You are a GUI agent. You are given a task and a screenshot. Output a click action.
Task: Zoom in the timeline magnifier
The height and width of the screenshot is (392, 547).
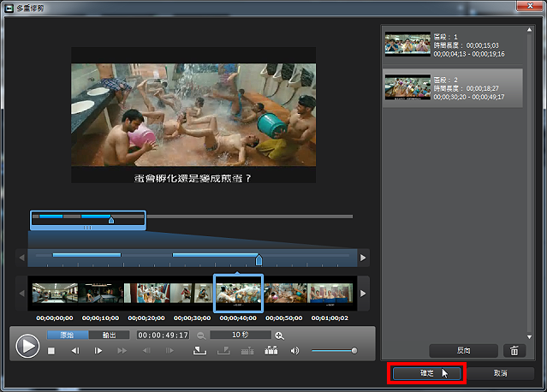279,336
